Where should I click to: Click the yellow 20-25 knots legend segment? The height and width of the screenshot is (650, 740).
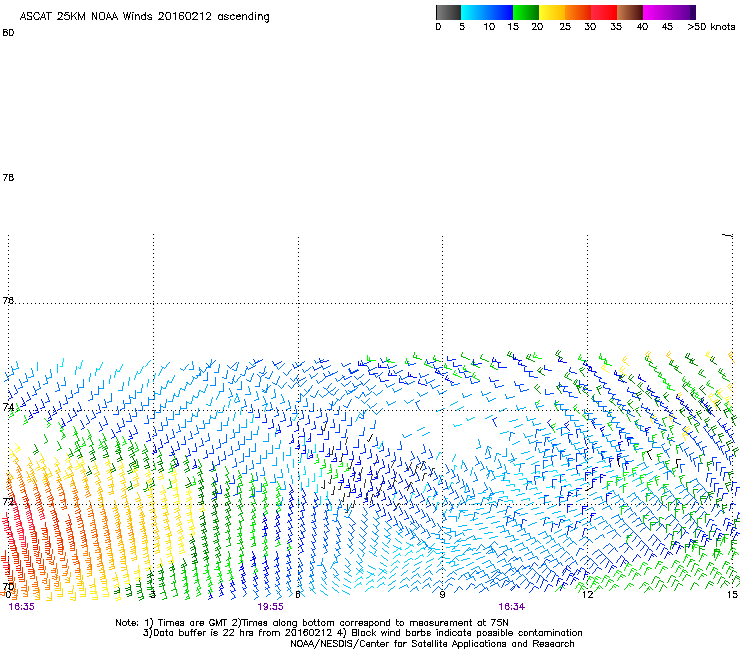(x=552, y=12)
